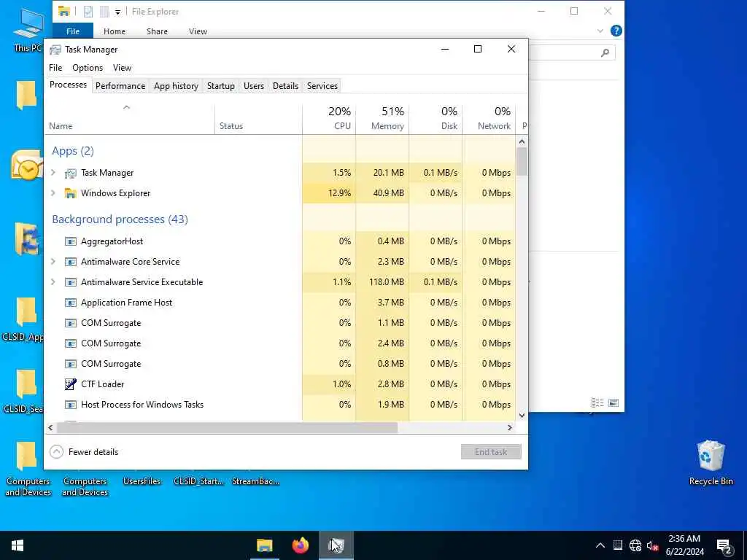Switch to the App history tab

(176, 86)
